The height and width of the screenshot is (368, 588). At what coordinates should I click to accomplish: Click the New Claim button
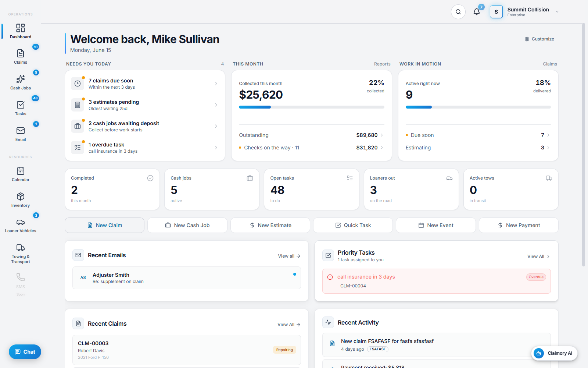104,225
